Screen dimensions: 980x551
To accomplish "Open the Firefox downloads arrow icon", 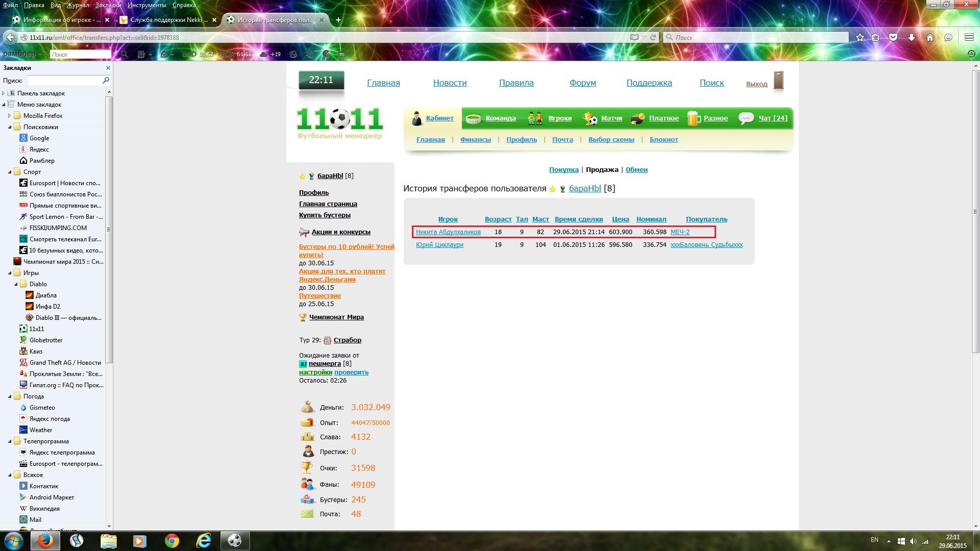I will click(912, 37).
